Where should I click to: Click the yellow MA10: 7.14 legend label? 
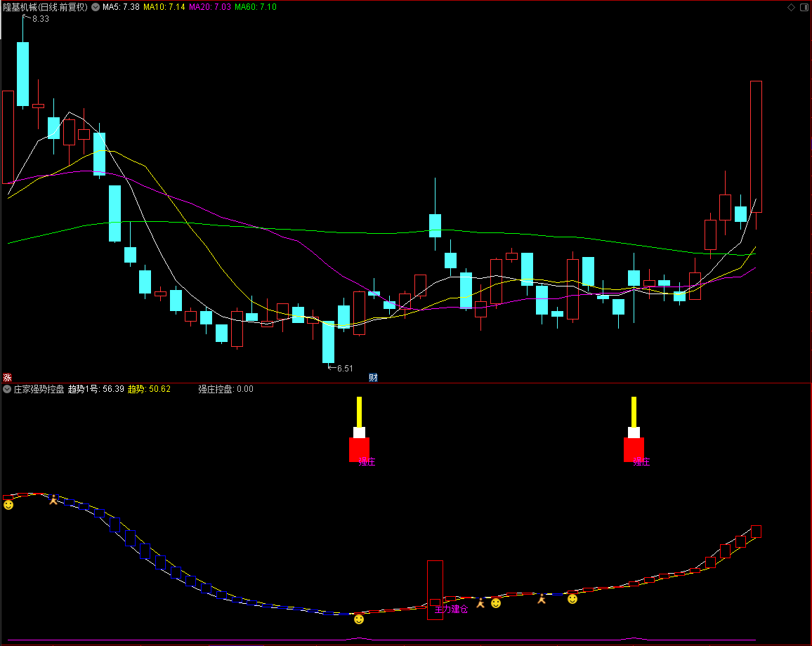coord(164,7)
